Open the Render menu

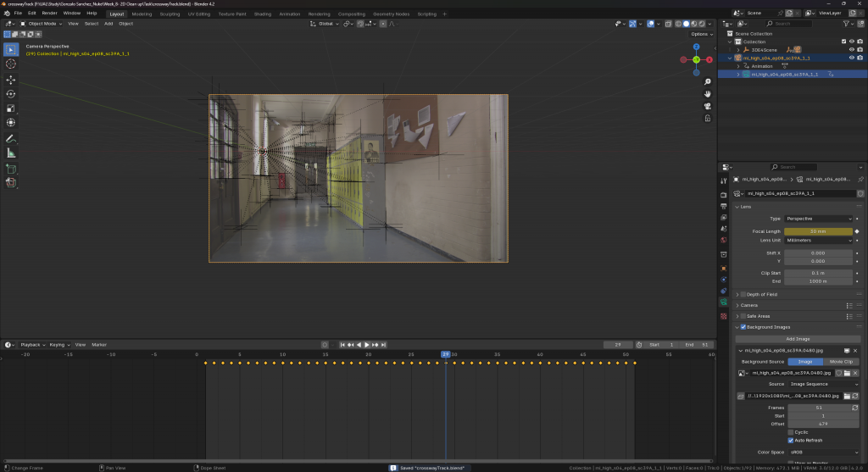49,14
